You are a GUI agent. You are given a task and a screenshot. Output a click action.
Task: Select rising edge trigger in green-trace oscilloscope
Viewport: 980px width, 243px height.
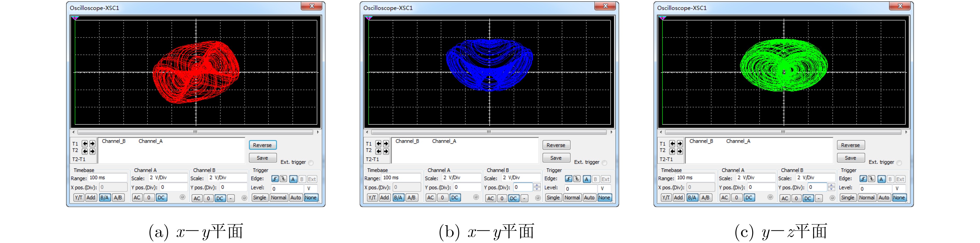pos(863,179)
